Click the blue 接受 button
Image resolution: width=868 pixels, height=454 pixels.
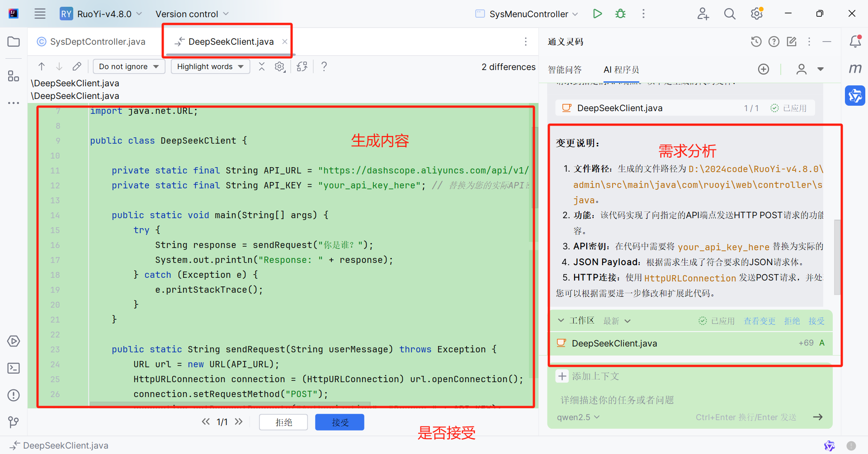point(340,422)
